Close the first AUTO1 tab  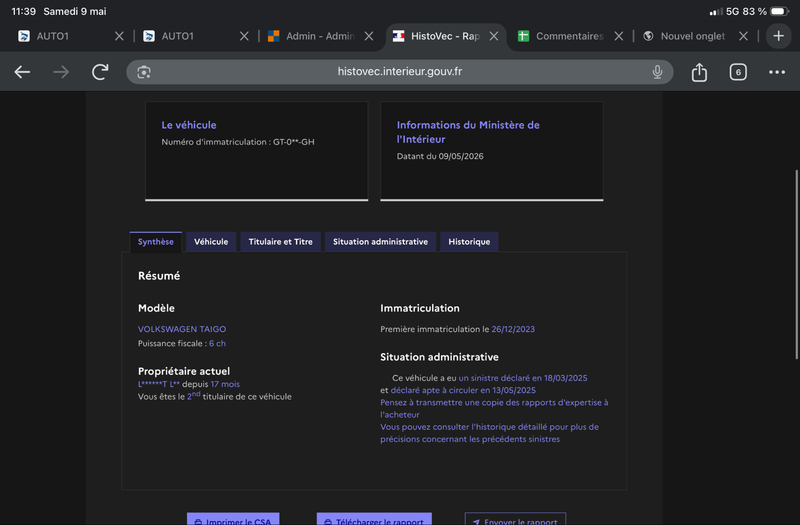pos(119,36)
